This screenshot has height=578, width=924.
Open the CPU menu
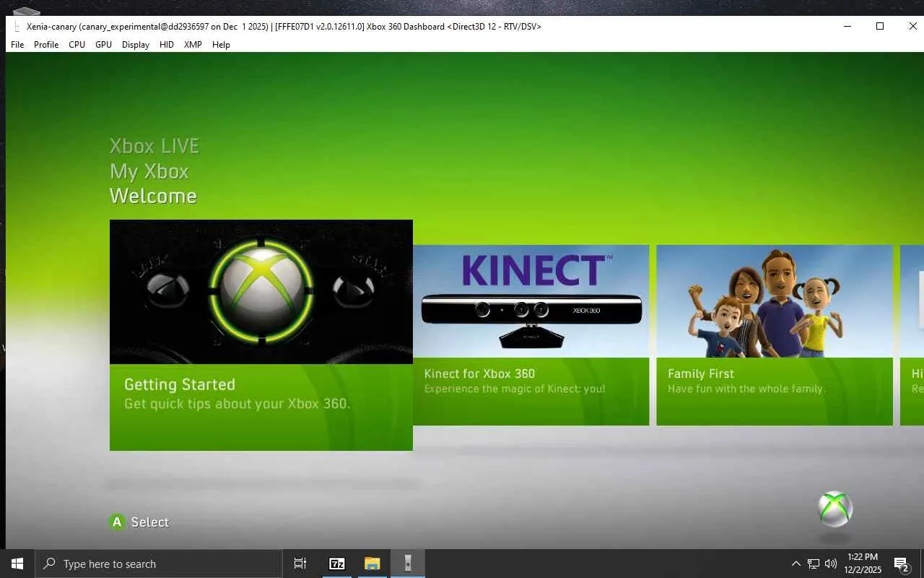coord(77,45)
